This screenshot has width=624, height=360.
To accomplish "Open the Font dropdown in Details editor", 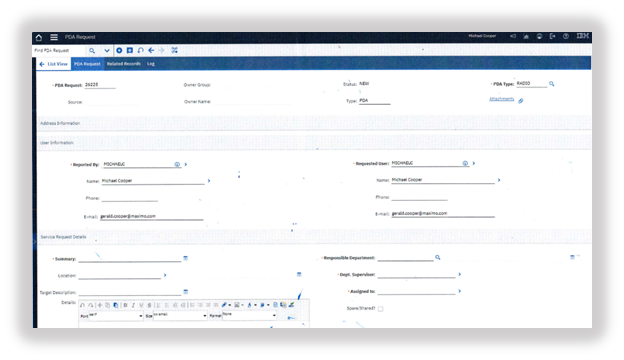I will [116, 316].
